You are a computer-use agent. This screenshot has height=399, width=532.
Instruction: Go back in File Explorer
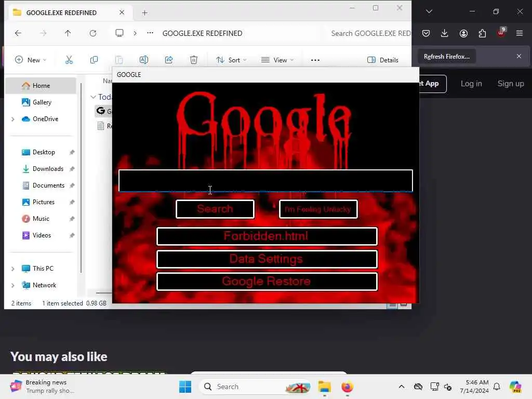(x=18, y=33)
